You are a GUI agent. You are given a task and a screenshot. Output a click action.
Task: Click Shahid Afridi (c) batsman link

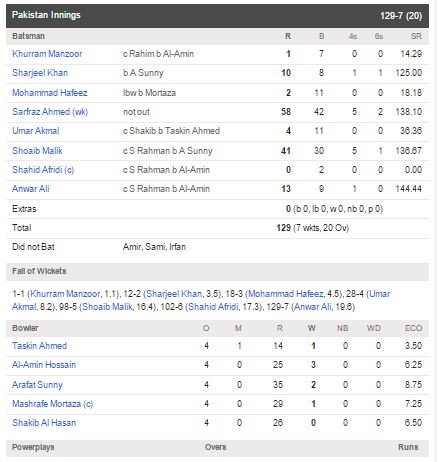pos(43,170)
